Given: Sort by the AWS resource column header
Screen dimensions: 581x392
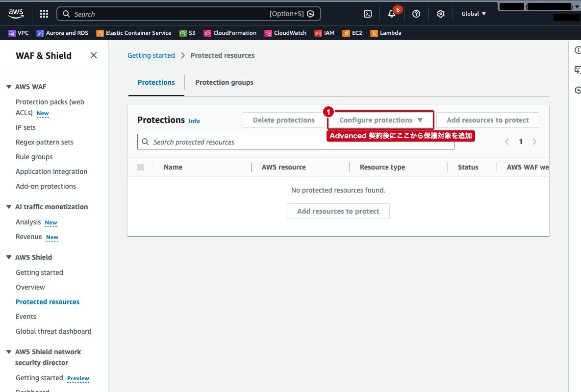Looking at the screenshot, I should pos(284,167).
